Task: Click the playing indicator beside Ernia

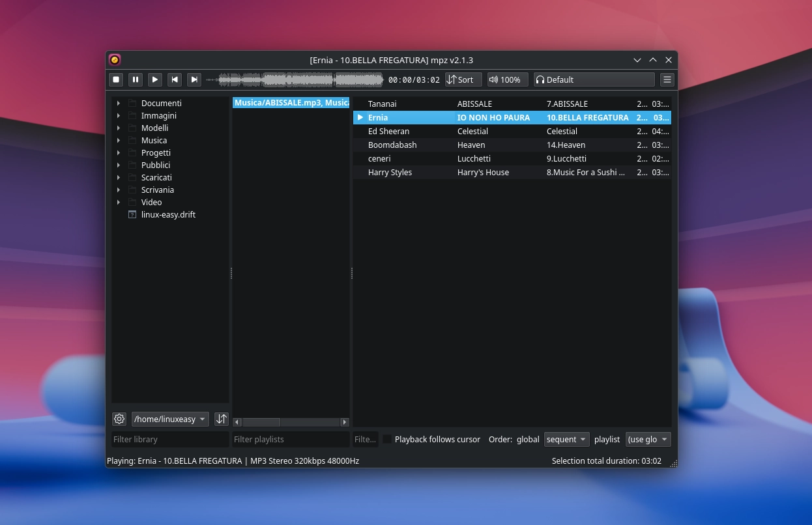Action: [360, 117]
